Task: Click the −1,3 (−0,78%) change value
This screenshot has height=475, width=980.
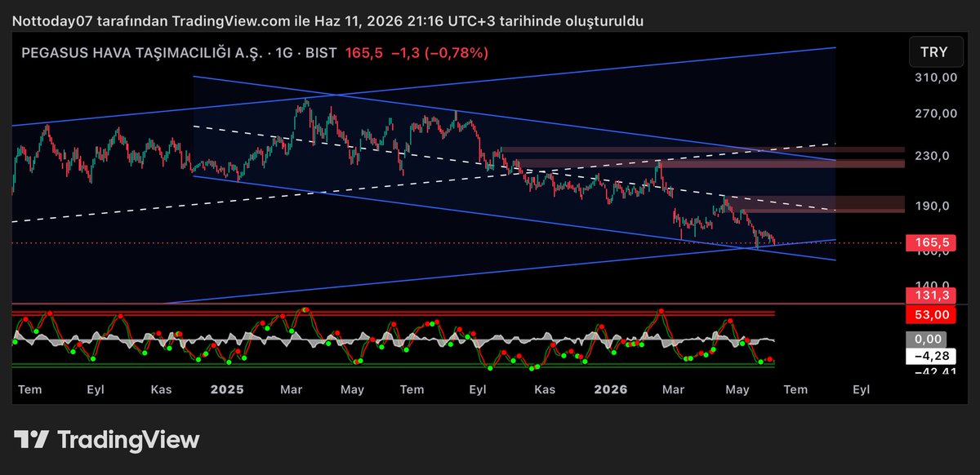Action: click(x=439, y=52)
